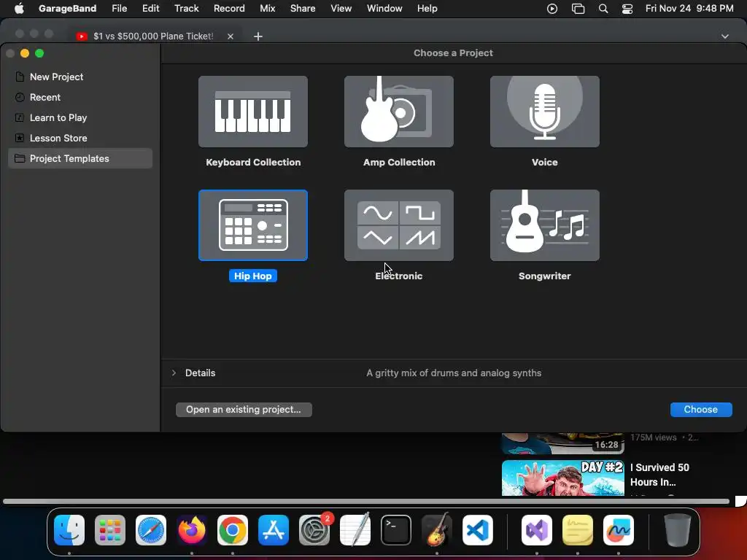Screen dimensions: 747x560
Task: Select the Keyboard Collection template
Action: click(253, 112)
